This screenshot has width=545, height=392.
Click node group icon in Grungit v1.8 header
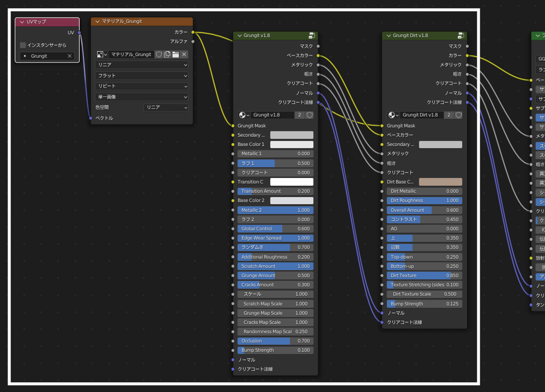pos(312,35)
